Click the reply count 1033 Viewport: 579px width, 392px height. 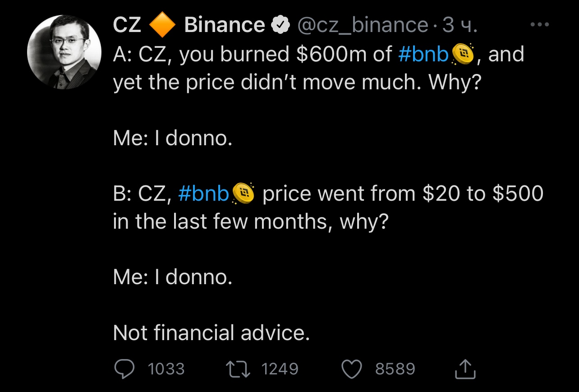pyautogui.click(x=166, y=369)
